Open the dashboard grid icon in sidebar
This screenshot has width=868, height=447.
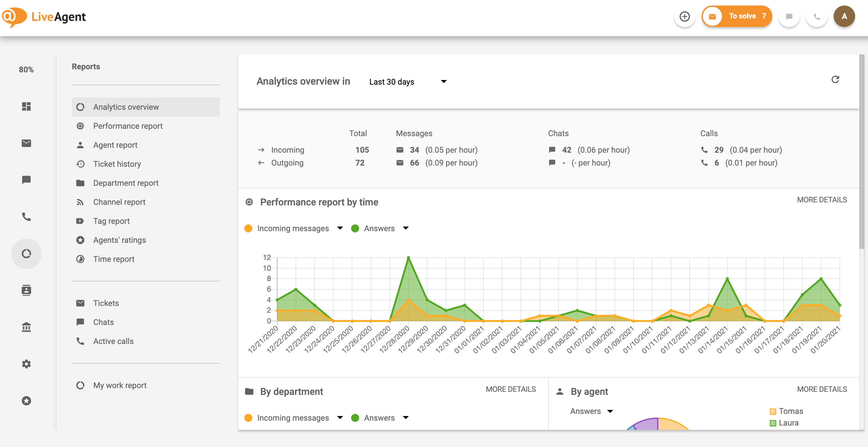(26, 107)
